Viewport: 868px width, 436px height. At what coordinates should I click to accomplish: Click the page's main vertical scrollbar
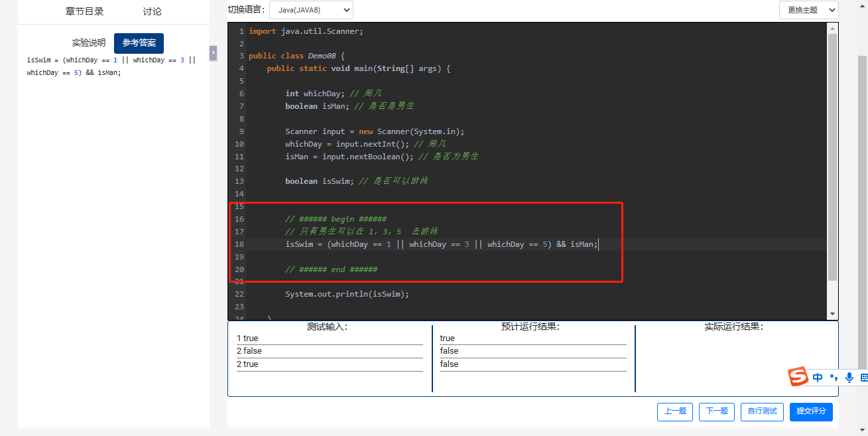(863, 211)
